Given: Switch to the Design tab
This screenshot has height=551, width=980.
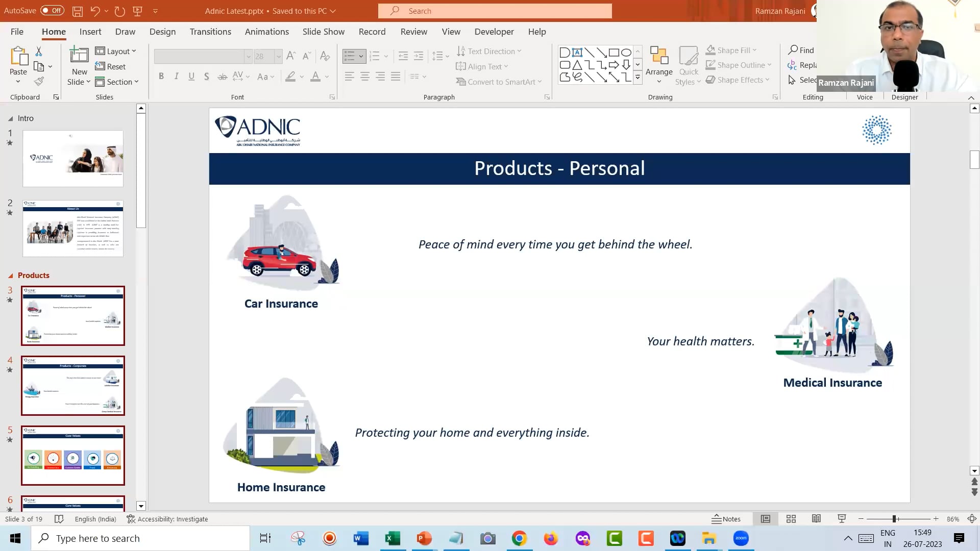Looking at the screenshot, I should coord(162,32).
